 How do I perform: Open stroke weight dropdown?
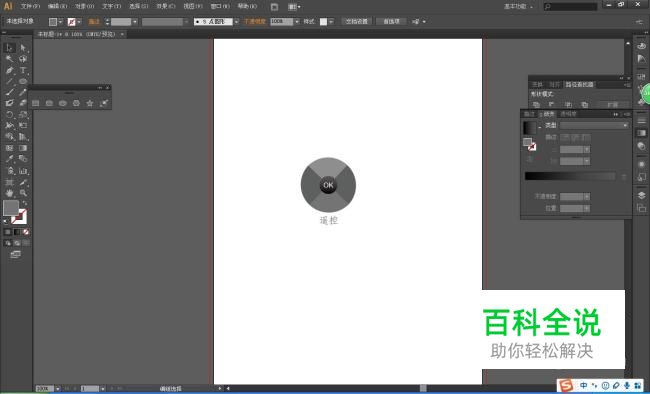coord(135,22)
